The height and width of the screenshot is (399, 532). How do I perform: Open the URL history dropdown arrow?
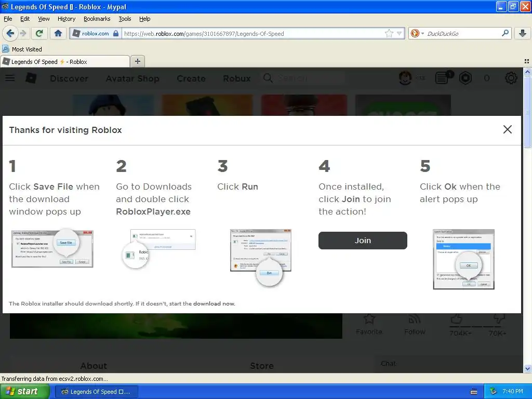click(400, 33)
